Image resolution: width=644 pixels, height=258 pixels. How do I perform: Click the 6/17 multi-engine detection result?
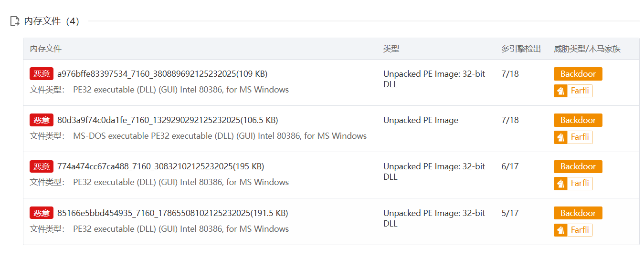(510, 166)
